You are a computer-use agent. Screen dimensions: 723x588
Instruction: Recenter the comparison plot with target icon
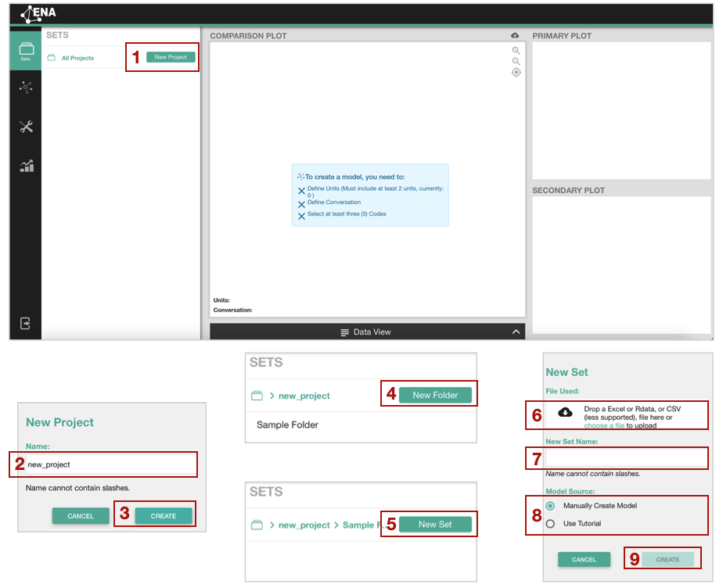516,73
